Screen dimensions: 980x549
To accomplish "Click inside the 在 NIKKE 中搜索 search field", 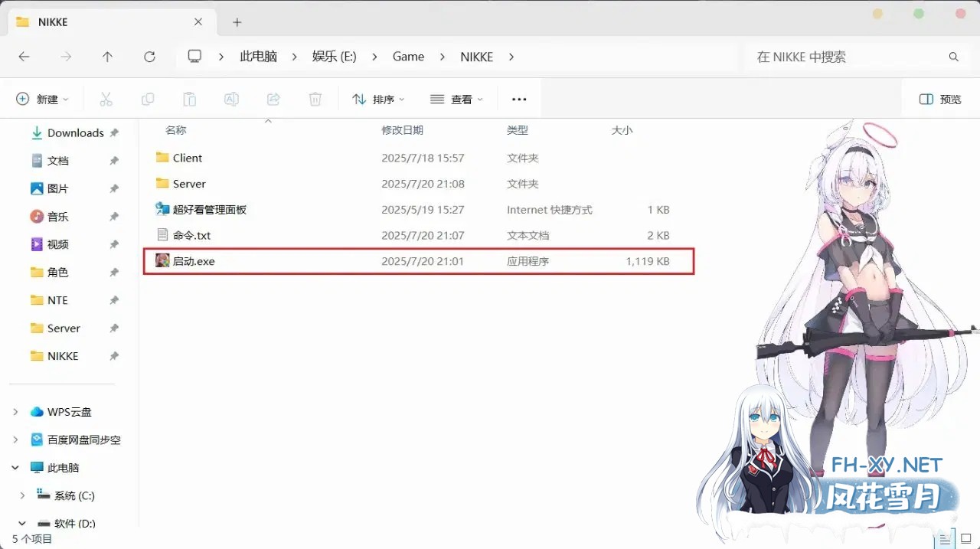I will coord(835,56).
